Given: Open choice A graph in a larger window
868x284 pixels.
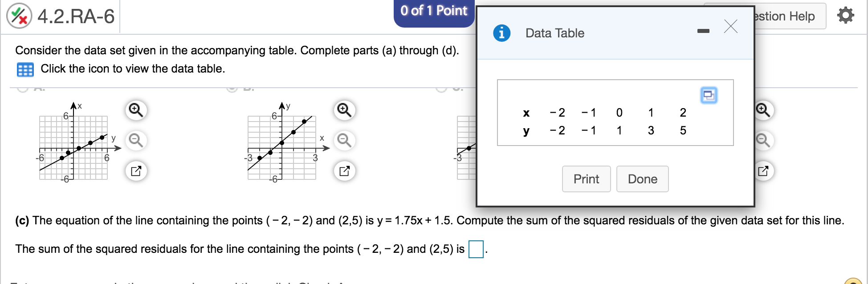Looking at the screenshot, I should pos(136,170).
